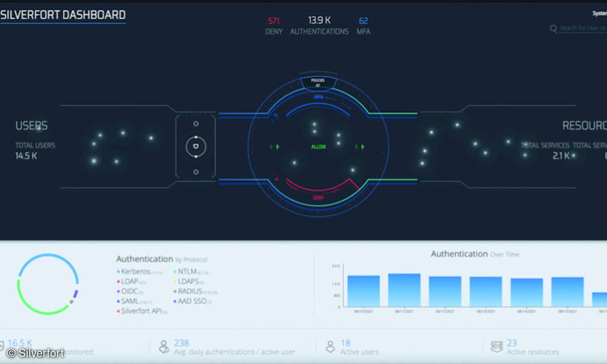Click the avg daily authentications user icon
The image size is (607, 364).
pyautogui.click(x=164, y=347)
